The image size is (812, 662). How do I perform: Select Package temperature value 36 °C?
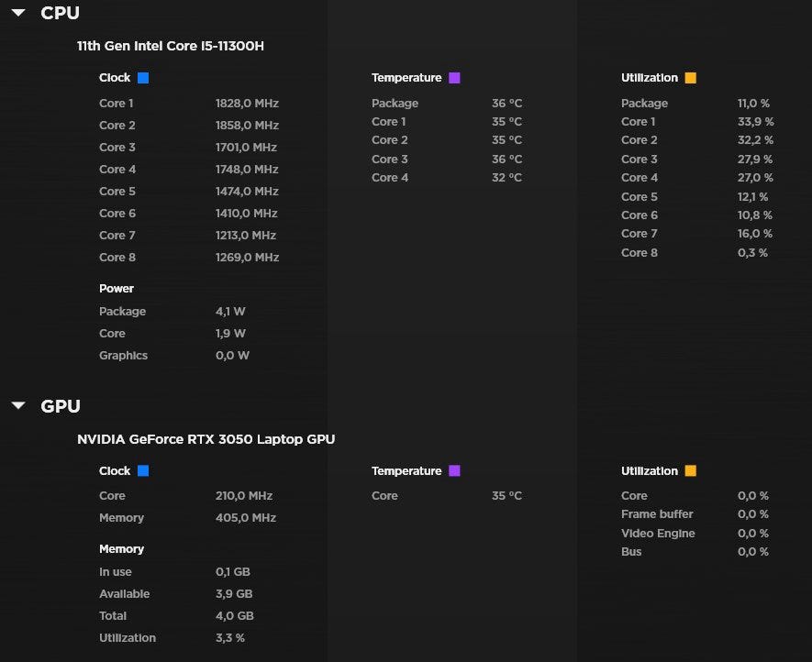pyautogui.click(x=507, y=103)
